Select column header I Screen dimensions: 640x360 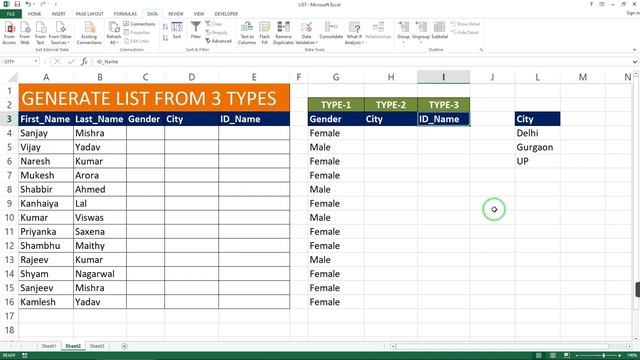[x=443, y=77]
